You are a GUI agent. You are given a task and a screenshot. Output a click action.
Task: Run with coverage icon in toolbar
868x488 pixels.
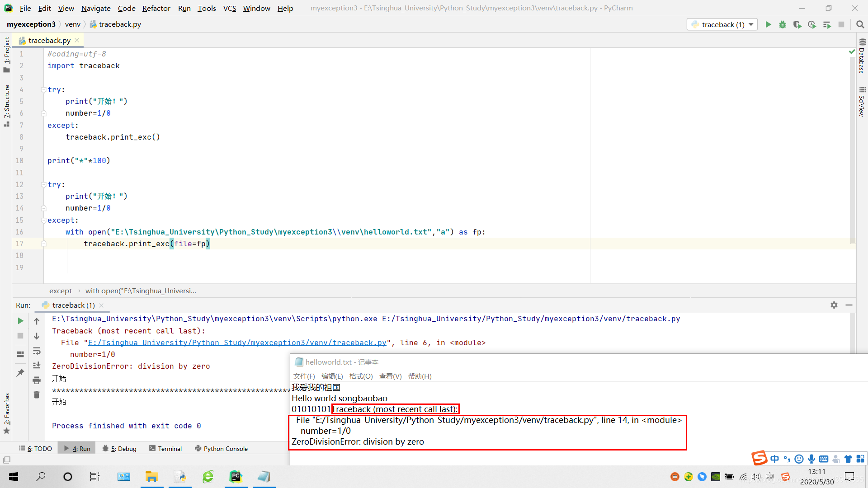pos(797,24)
